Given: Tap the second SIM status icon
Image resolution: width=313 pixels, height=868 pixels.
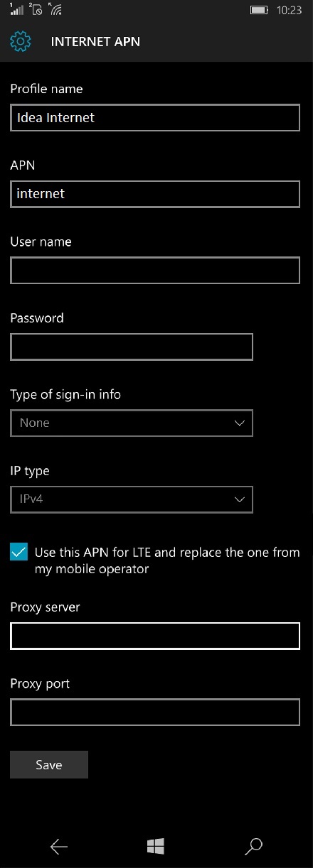Looking at the screenshot, I should [36, 10].
